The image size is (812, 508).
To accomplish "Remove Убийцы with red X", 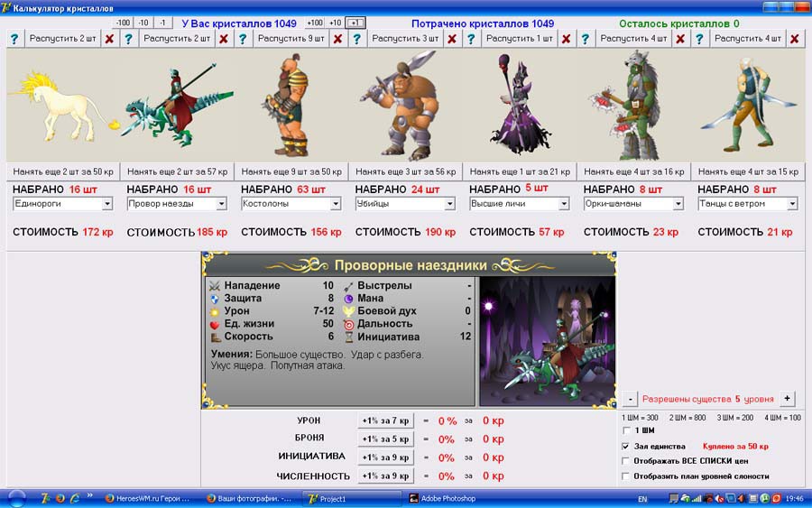I will tap(452, 39).
